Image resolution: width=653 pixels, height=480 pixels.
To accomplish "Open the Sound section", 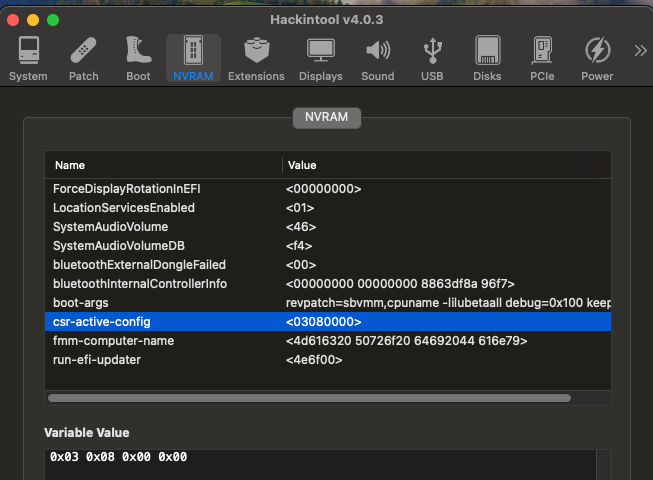I will click(x=378, y=58).
